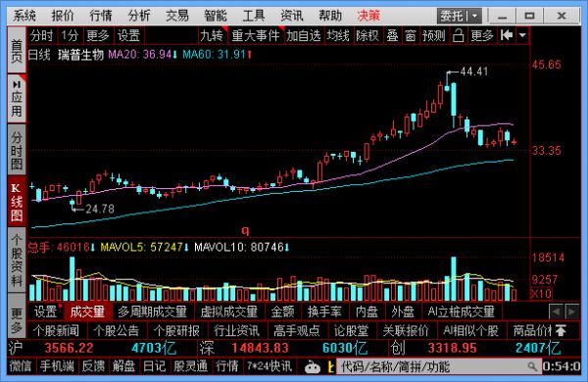Open the toolbar down-triangle dropdown

coord(522,35)
